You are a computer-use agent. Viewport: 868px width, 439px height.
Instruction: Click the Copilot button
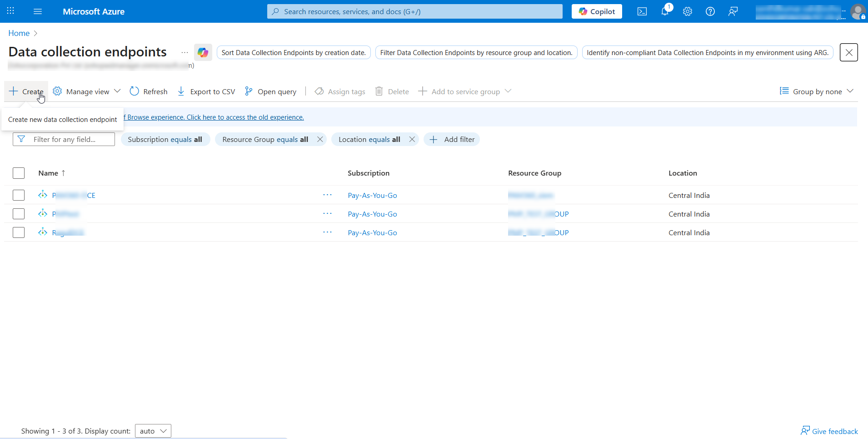pyautogui.click(x=597, y=11)
